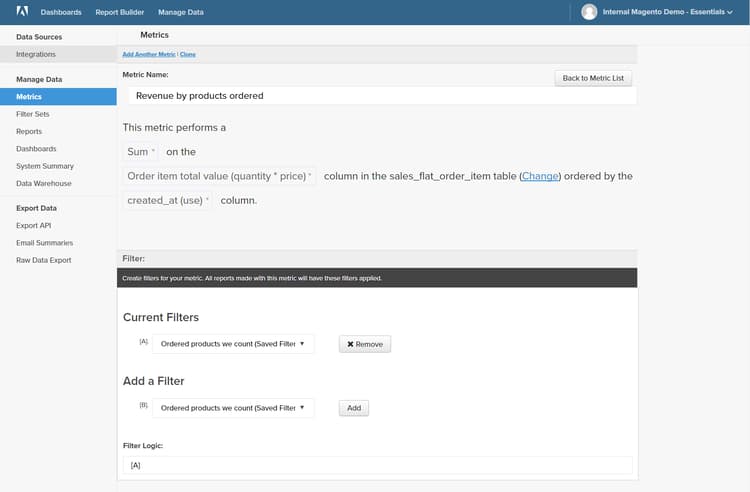
Task: Open the Order item total value dropdown
Action: coord(219,176)
